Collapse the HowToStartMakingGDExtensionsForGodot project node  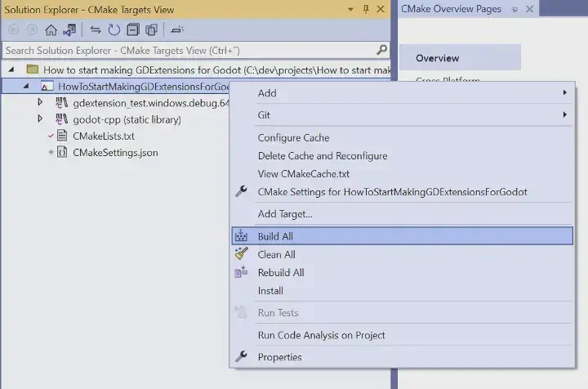pos(26,87)
